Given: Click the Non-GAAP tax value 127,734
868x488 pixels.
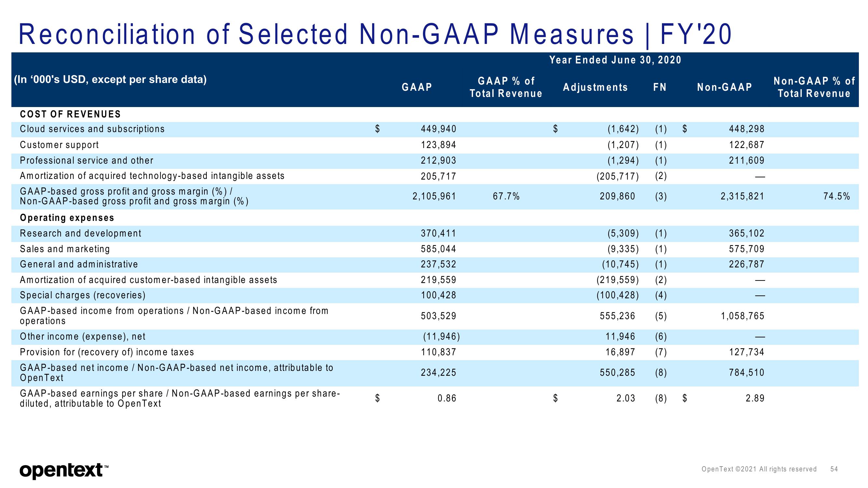Looking at the screenshot, I should tap(747, 352).
